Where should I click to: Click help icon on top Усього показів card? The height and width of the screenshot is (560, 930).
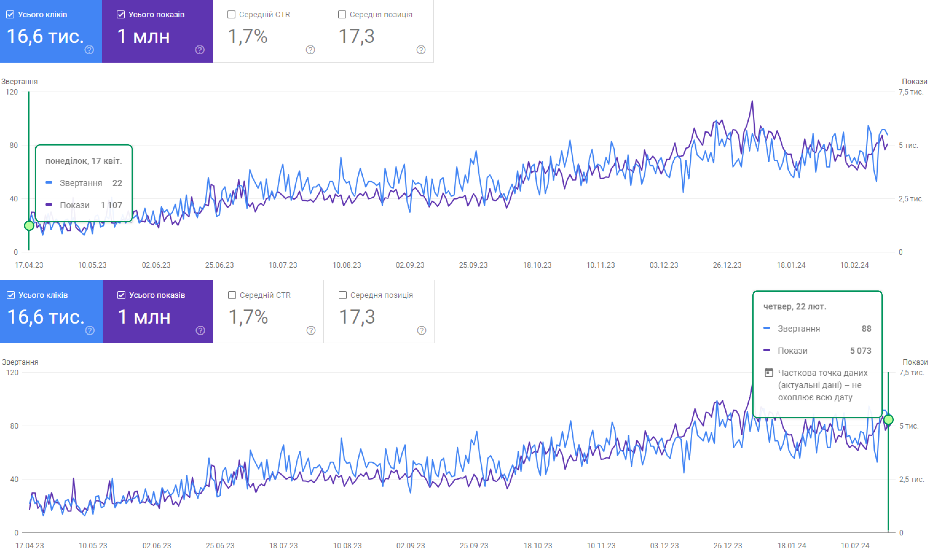(200, 50)
